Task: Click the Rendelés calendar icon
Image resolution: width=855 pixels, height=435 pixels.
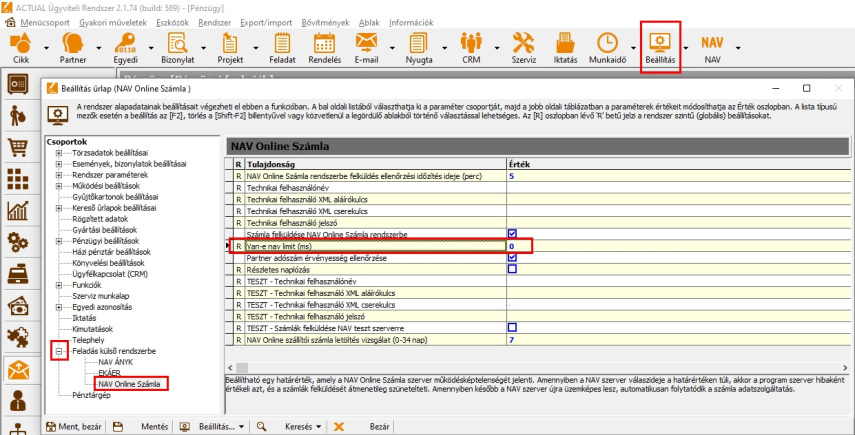Action: tap(324, 42)
